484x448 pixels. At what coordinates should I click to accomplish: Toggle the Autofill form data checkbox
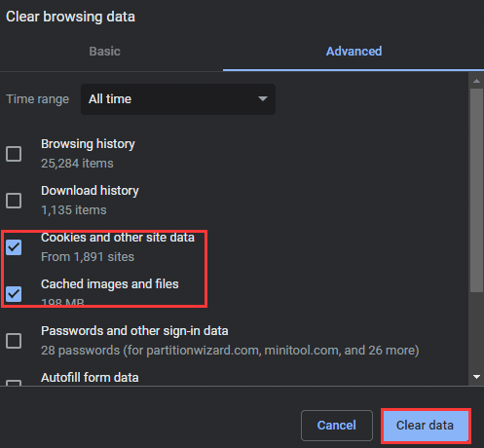coord(14,383)
